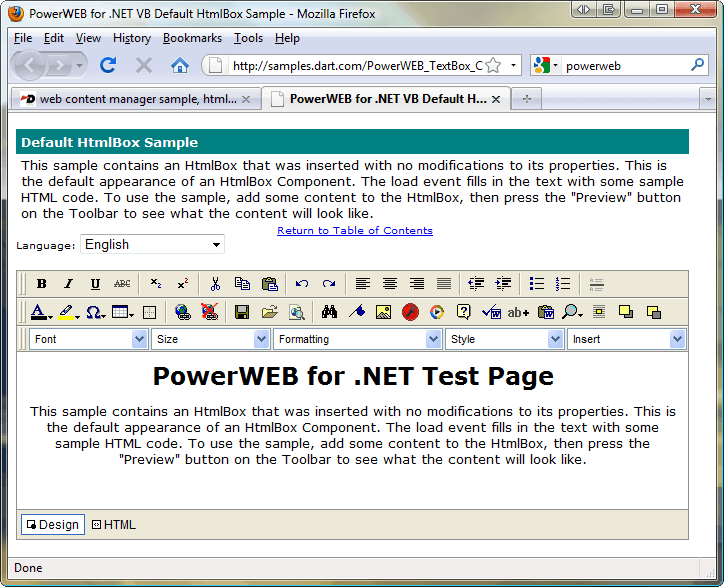Open font color A dropdown
The image size is (724, 587).
click(41, 313)
